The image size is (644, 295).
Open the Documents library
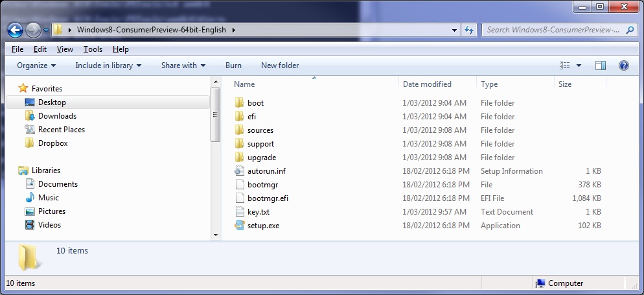click(58, 183)
